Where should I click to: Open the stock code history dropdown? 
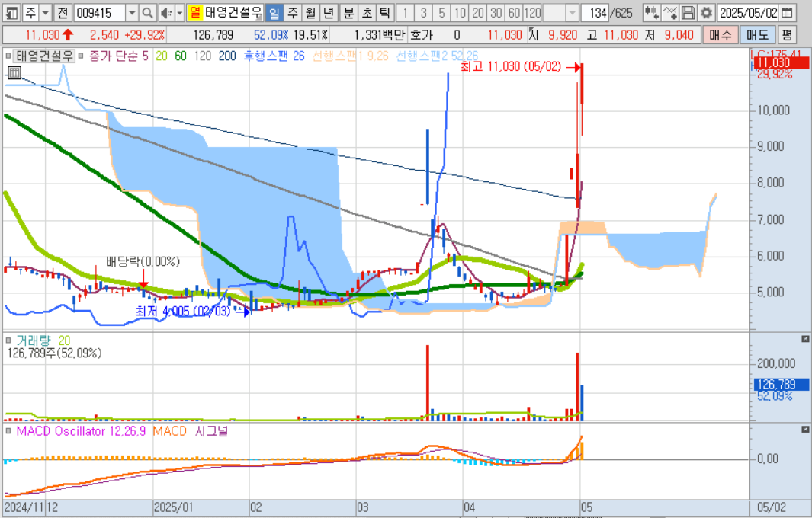[132, 12]
